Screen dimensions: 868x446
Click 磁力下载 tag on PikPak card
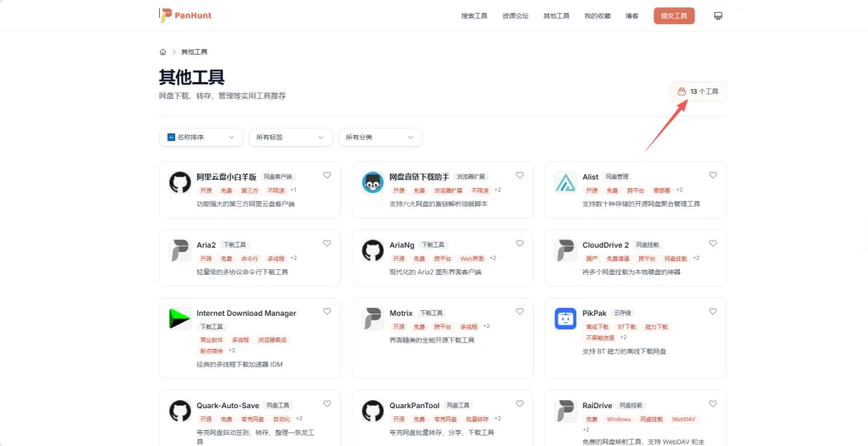coord(657,326)
